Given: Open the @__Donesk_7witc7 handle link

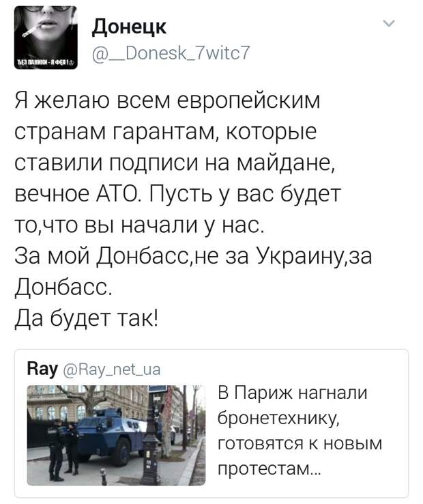Looking at the screenshot, I should [171, 53].
